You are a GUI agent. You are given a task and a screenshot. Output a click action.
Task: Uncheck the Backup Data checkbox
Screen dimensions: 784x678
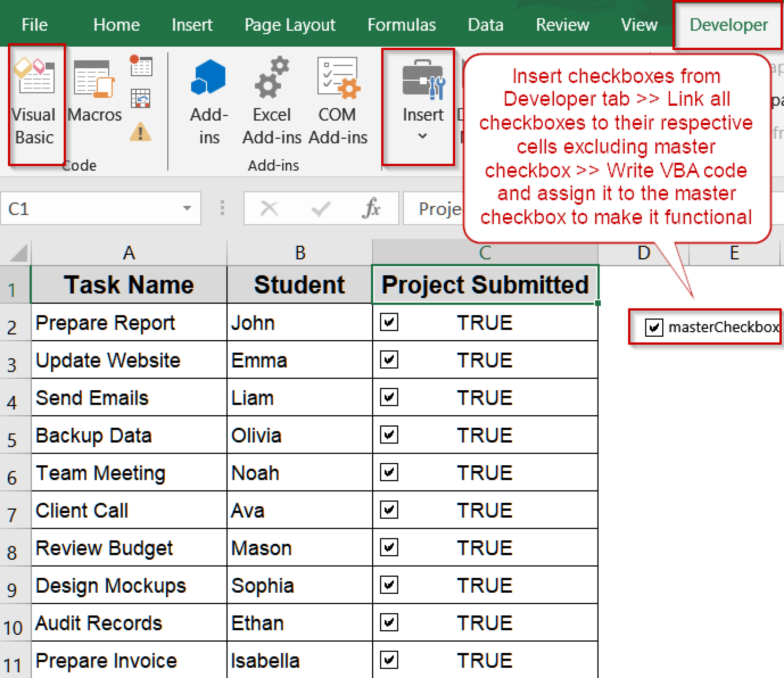click(x=389, y=435)
